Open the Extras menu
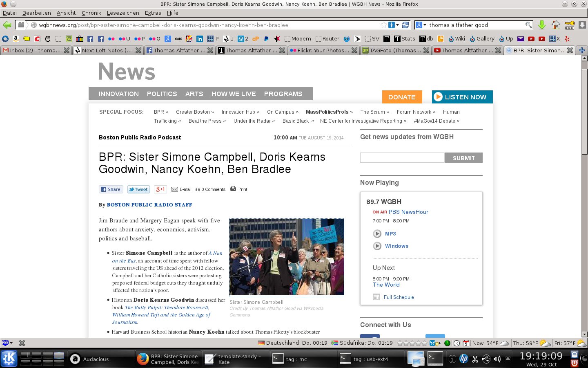 click(153, 13)
